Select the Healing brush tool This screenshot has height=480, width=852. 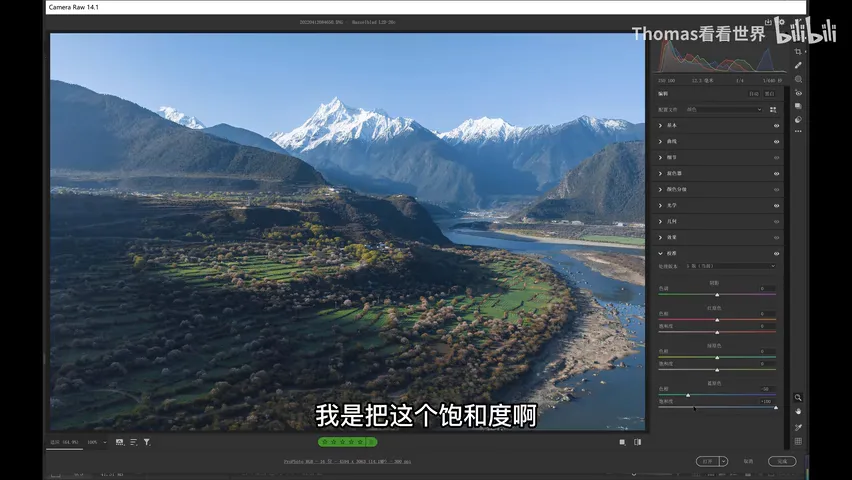point(798,65)
